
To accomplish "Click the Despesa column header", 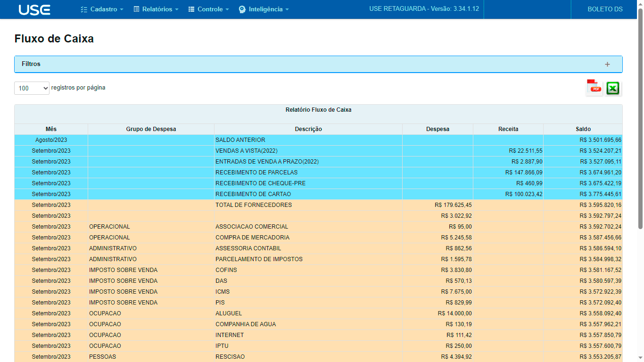I will point(438,129).
